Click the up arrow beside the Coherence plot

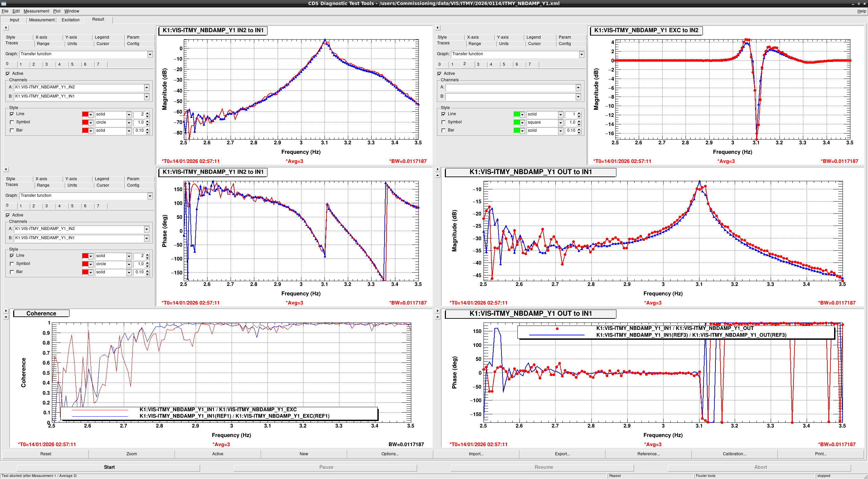point(6,317)
